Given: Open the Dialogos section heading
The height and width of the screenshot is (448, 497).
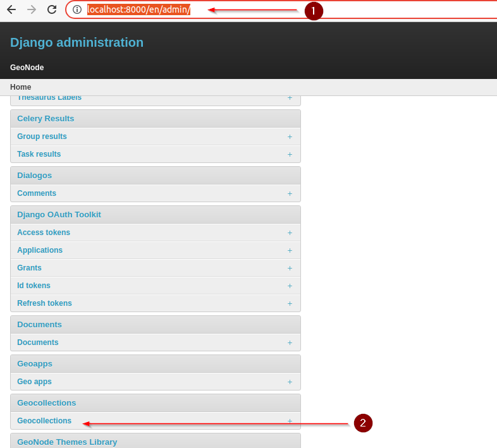Looking at the screenshot, I should coord(34,176).
